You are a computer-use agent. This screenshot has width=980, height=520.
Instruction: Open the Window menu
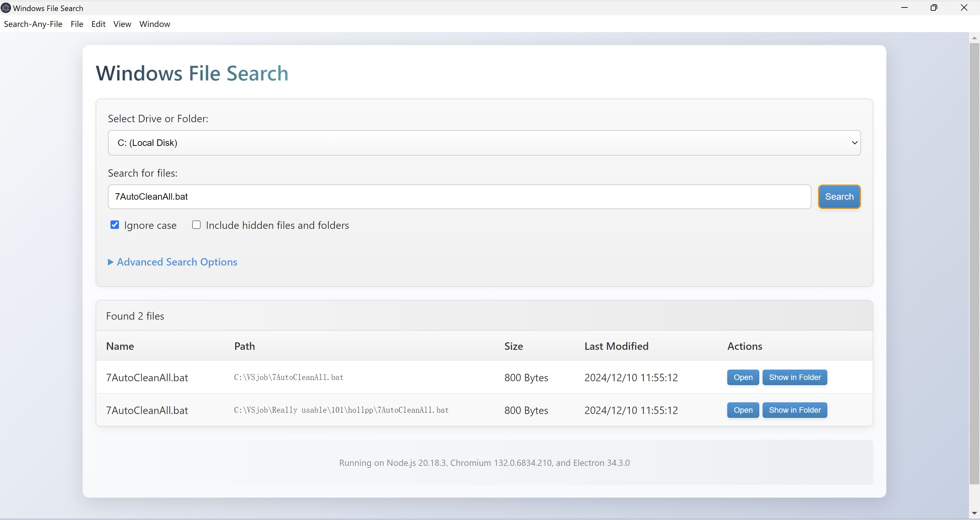tap(155, 24)
